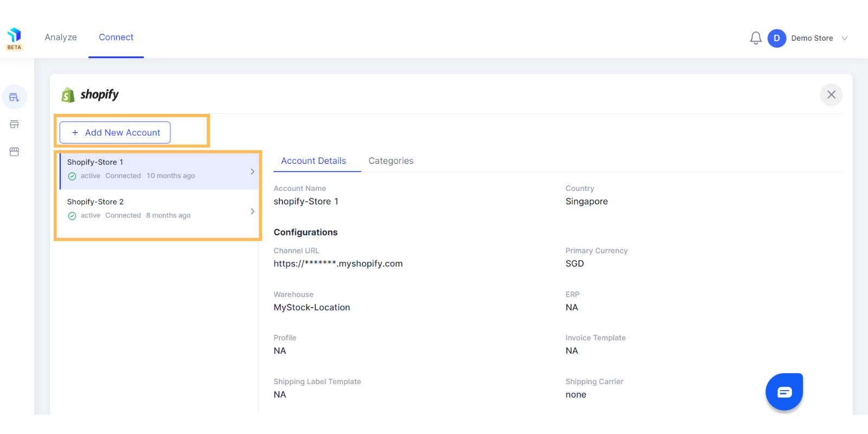Click Add New Account button

point(115,132)
